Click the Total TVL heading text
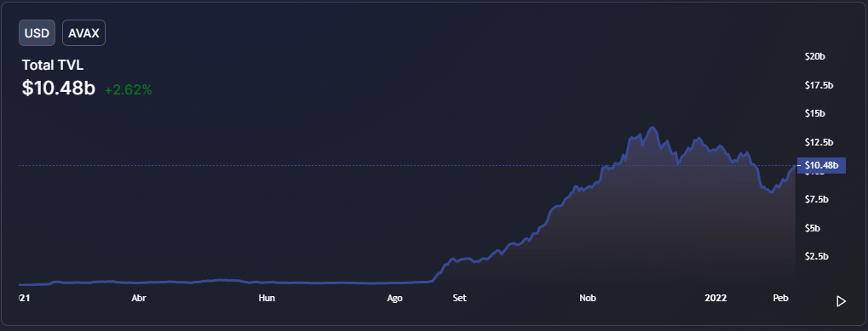 click(53, 66)
